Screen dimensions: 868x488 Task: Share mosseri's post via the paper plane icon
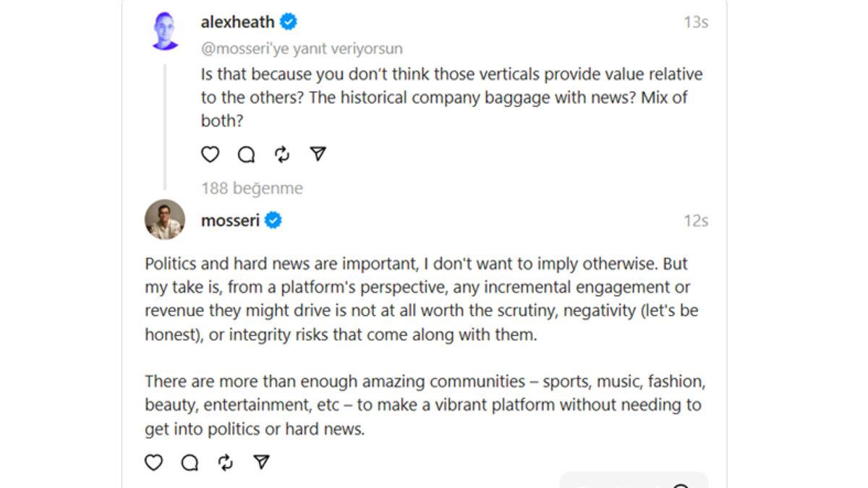(x=262, y=463)
